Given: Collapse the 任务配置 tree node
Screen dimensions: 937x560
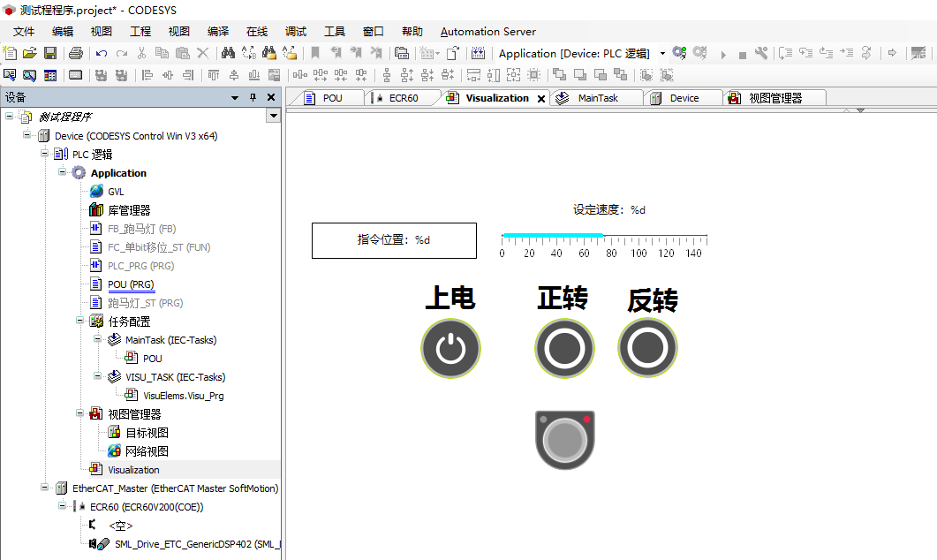Looking at the screenshot, I should [80, 321].
